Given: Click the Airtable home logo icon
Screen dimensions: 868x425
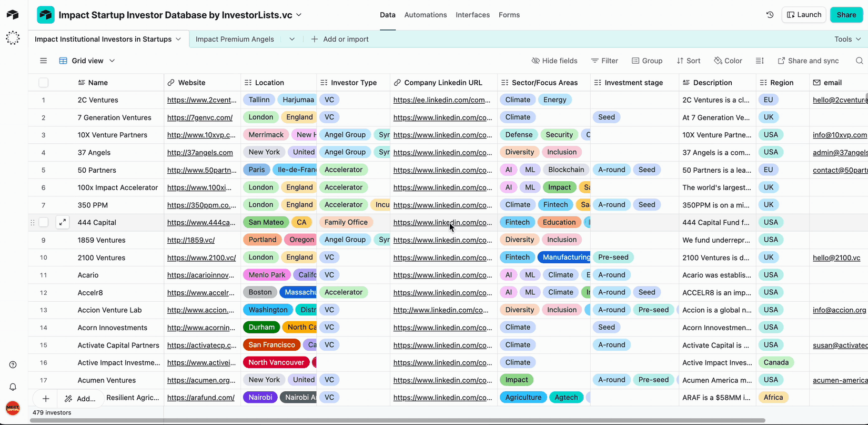Looking at the screenshot, I should tap(13, 15).
